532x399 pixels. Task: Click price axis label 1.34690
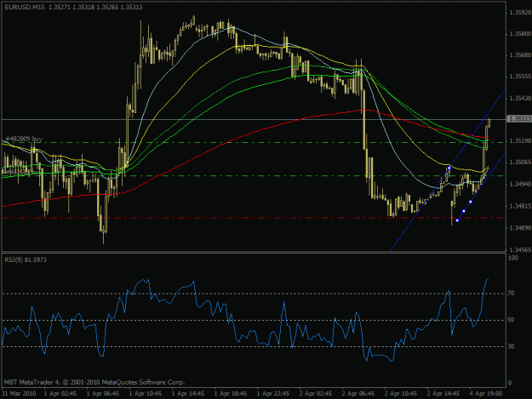520,228
